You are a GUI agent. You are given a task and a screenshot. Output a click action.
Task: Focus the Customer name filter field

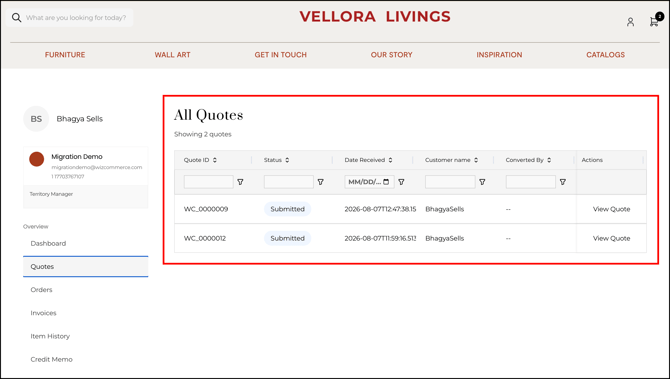(450, 182)
